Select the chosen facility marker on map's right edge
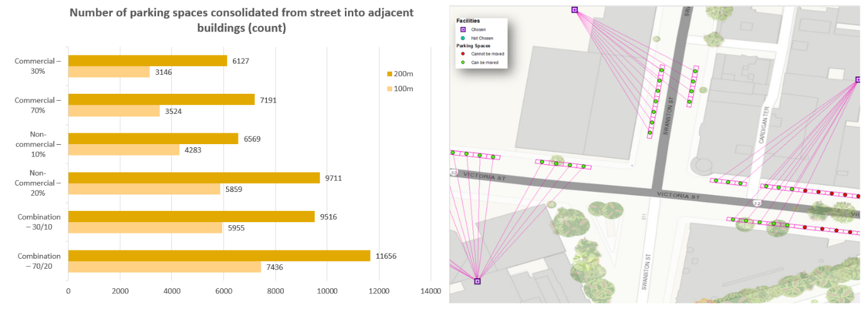Viewport: 868px width, 309px height. [858, 80]
